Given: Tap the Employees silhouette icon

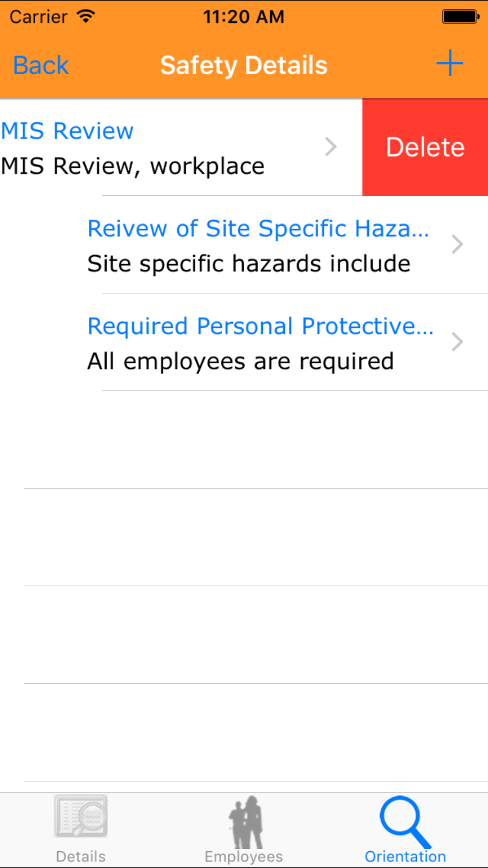Looking at the screenshot, I should click(244, 821).
